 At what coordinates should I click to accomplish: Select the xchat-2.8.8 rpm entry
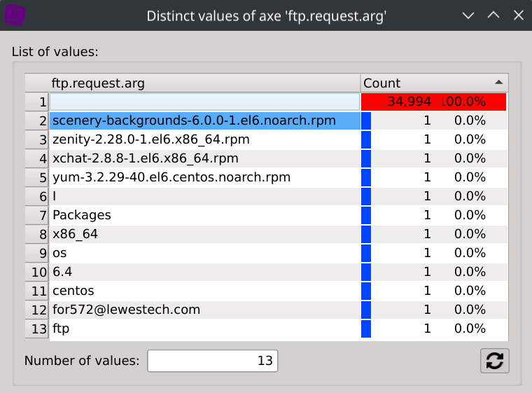pos(145,158)
